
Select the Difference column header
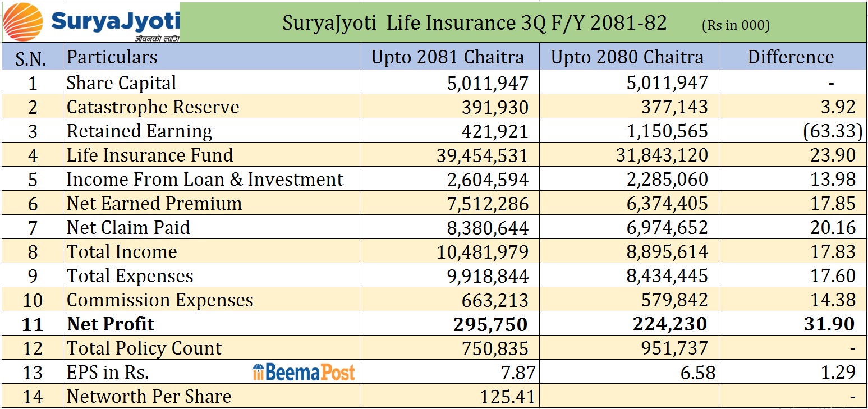pyautogui.click(x=791, y=57)
